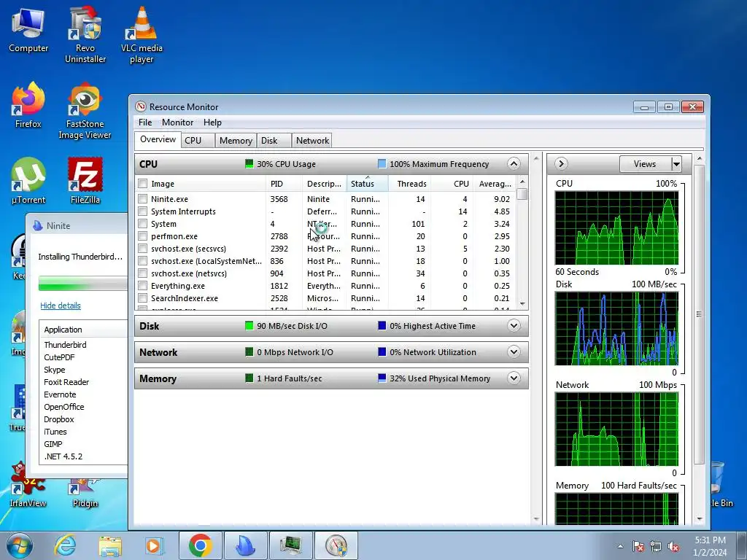Launch µTorrent desktop shortcut
The height and width of the screenshot is (560, 747).
[x=28, y=181]
